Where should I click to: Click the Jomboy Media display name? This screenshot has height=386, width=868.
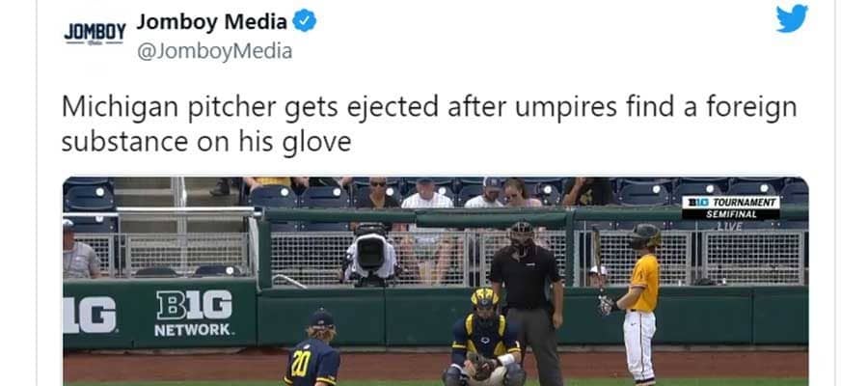[x=211, y=21]
